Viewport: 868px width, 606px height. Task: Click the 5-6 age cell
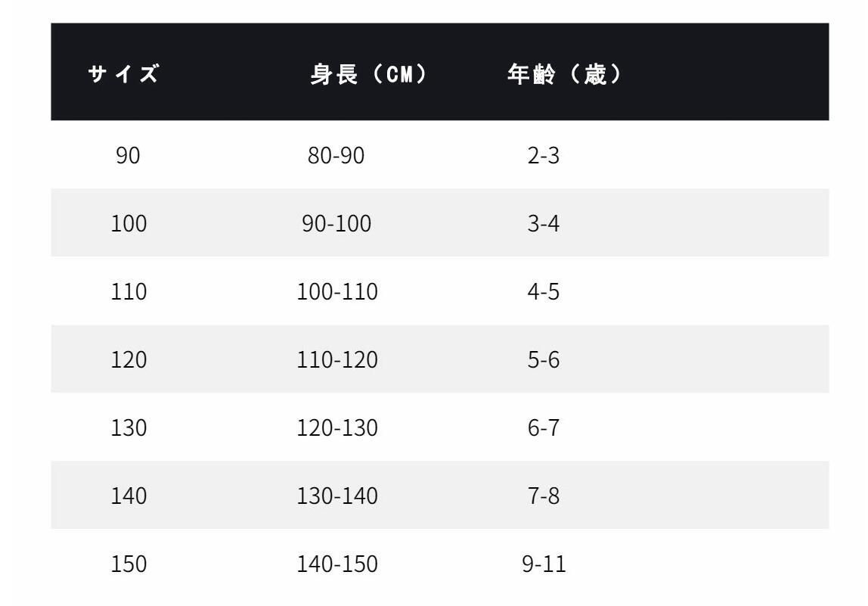pos(543,360)
